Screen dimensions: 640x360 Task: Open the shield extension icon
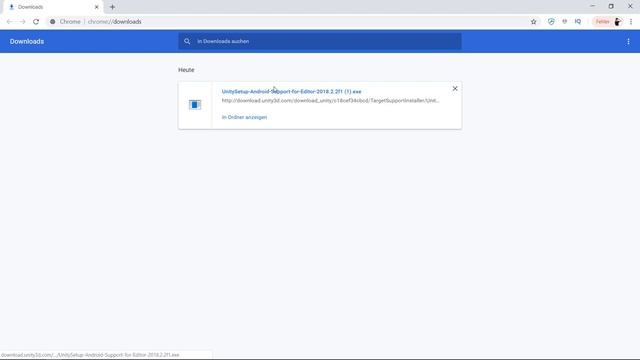coord(551,22)
